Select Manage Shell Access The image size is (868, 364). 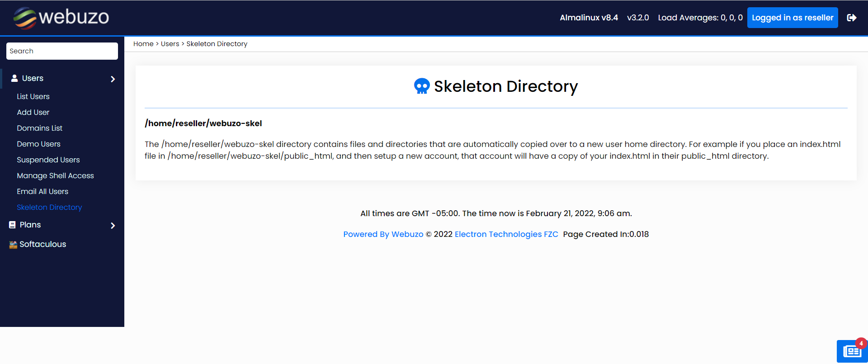(x=55, y=175)
